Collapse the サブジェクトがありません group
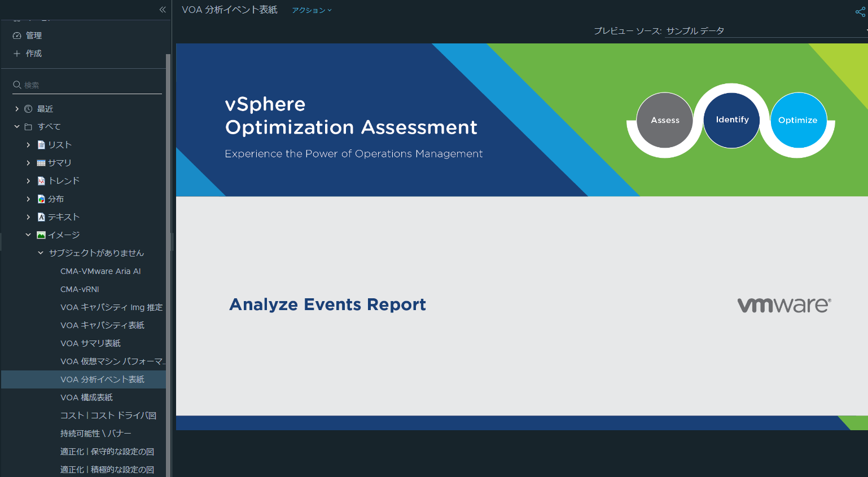 click(41, 253)
